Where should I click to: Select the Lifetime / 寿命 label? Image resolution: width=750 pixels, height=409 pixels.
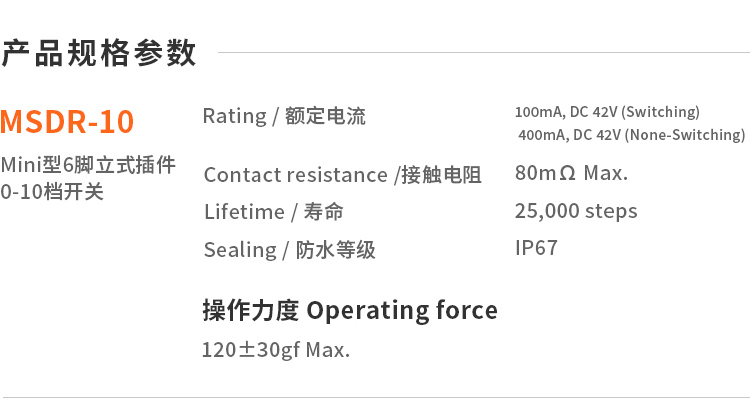273,212
